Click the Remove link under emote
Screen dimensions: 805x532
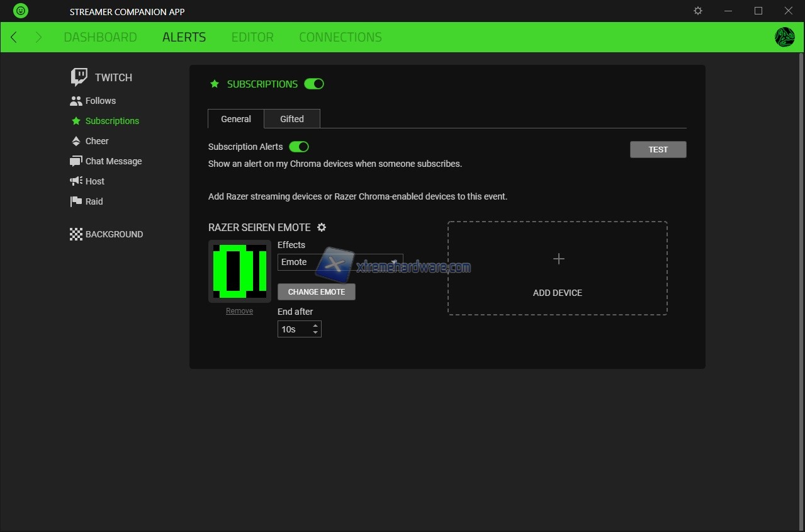(239, 311)
